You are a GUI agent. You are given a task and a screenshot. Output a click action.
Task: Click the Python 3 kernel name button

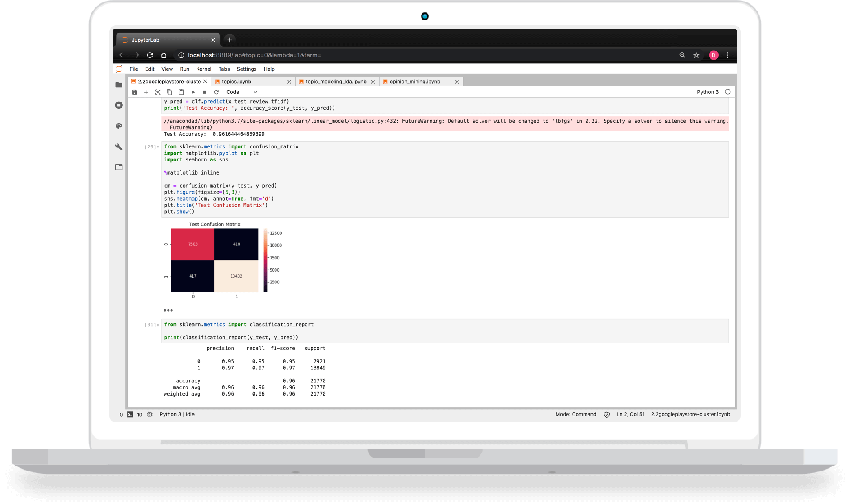[x=707, y=92]
